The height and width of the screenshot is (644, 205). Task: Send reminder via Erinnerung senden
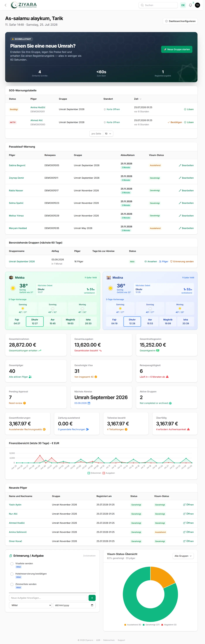pyautogui.click(x=182, y=261)
